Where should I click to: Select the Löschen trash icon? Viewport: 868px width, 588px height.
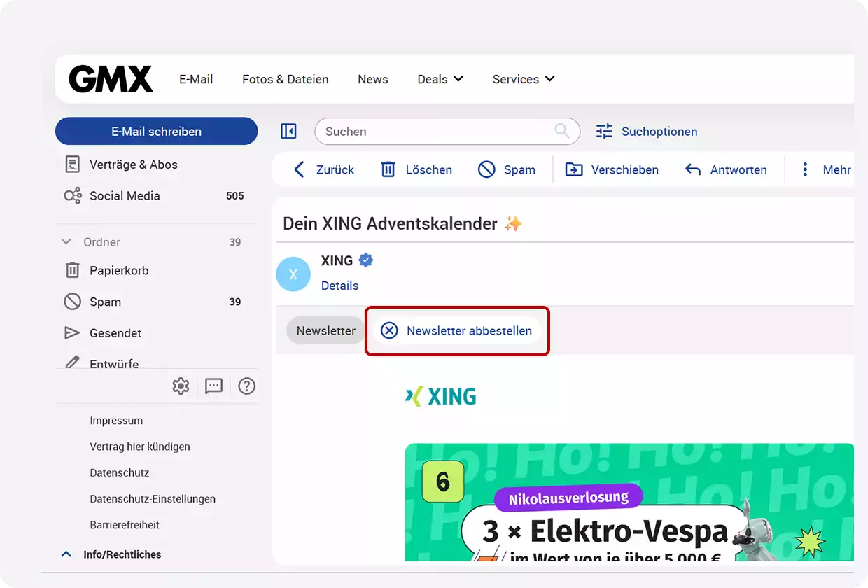click(388, 169)
